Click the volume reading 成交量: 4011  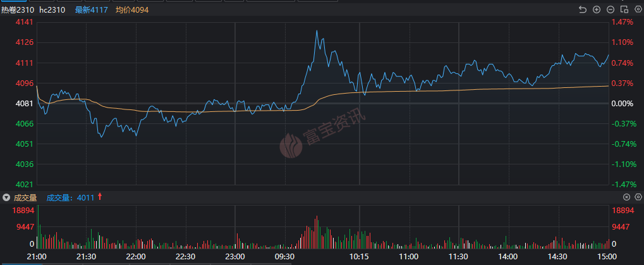click(x=70, y=197)
